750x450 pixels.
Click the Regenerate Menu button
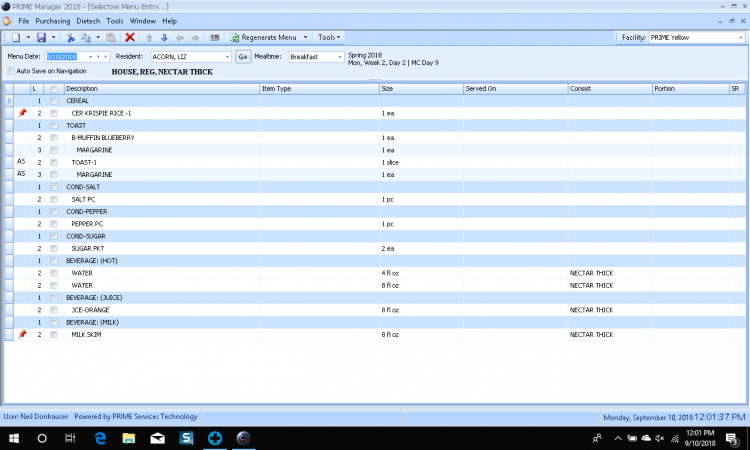[268, 37]
